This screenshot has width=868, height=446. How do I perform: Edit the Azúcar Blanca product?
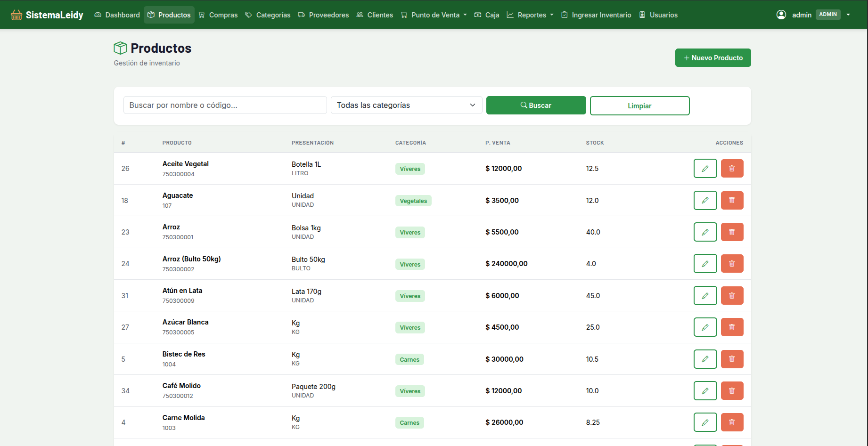click(x=705, y=327)
